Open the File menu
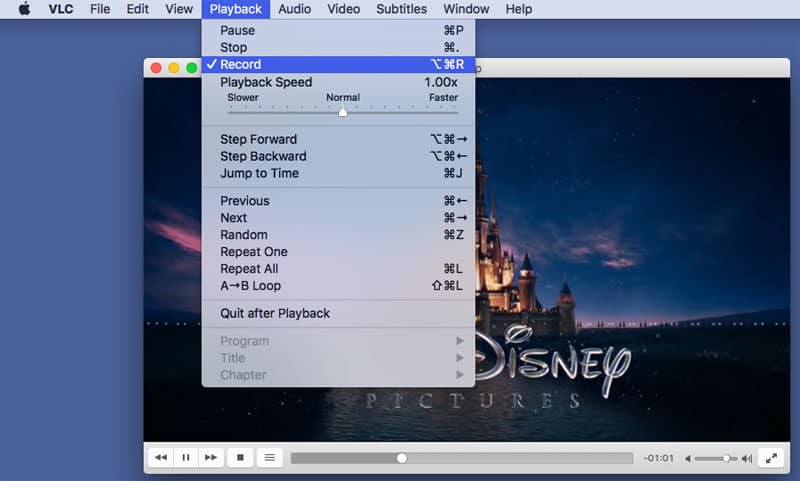The height and width of the screenshot is (481, 800). click(100, 9)
